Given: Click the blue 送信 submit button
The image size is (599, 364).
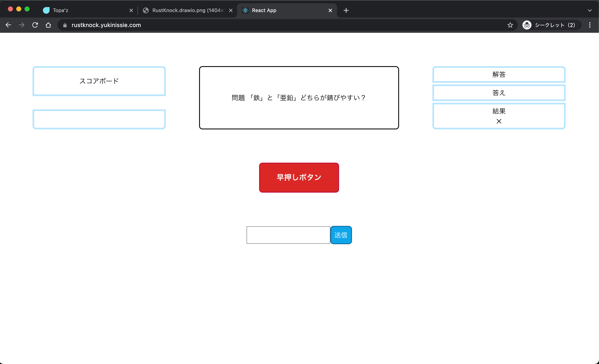Looking at the screenshot, I should pos(341,235).
